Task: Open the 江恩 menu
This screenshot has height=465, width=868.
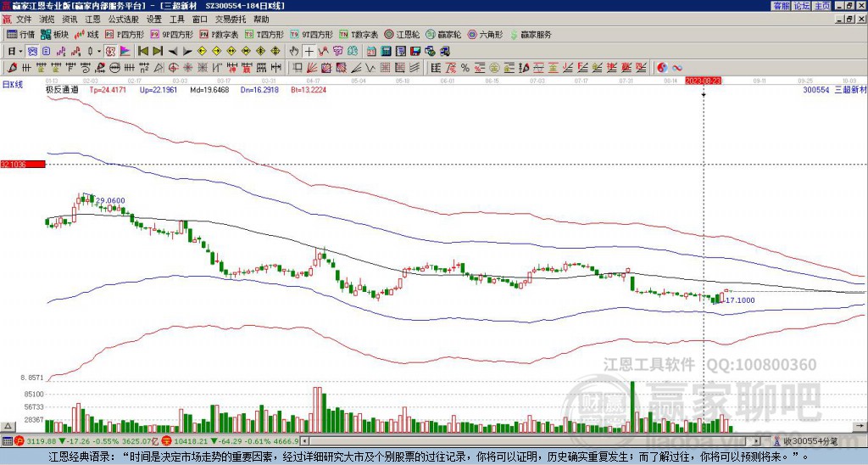Action: [x=92, y=20]
